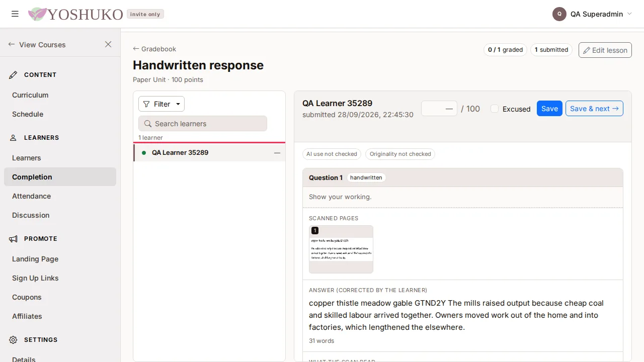Click the handwritten tag on Question 1
Image resolution: width=644 pixels, height=362 pixels.
pyautogui.click(x=366, y=177)
